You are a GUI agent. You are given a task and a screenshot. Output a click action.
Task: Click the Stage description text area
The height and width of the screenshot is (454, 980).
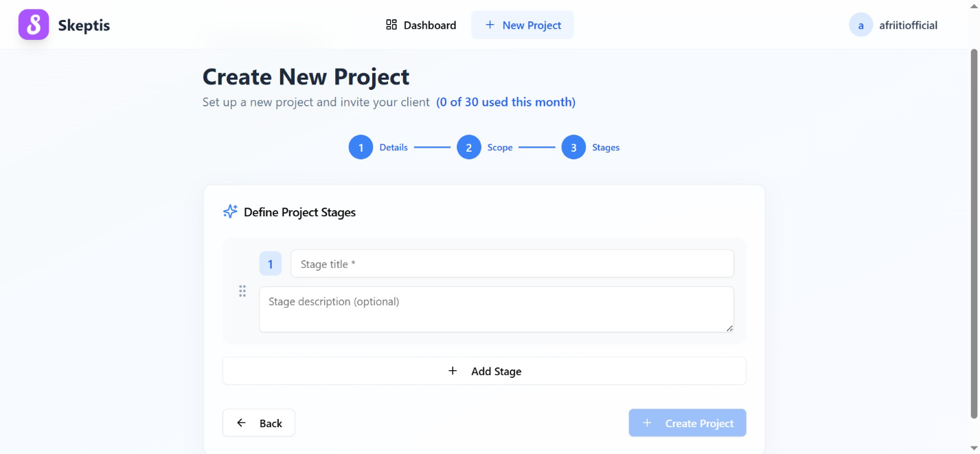click(x=496, y=309)
